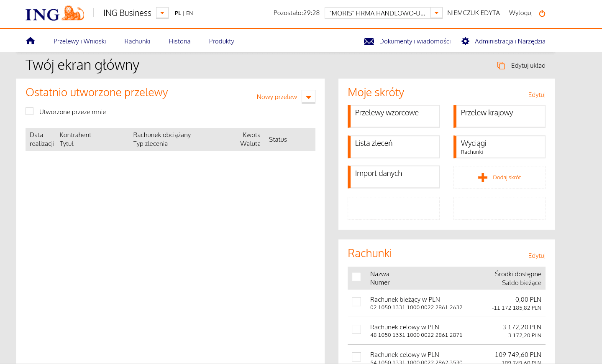
Task: Click the gear icon for Administracja
Action: [x=465, y=41]
